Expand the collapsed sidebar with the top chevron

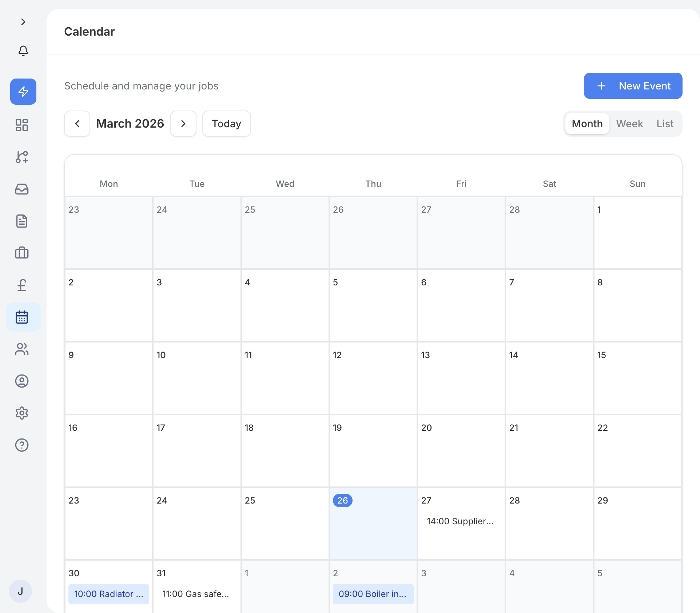(23, 22)
